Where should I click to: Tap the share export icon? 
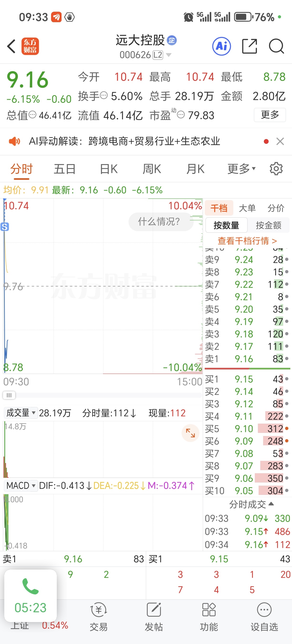[250, 46]
